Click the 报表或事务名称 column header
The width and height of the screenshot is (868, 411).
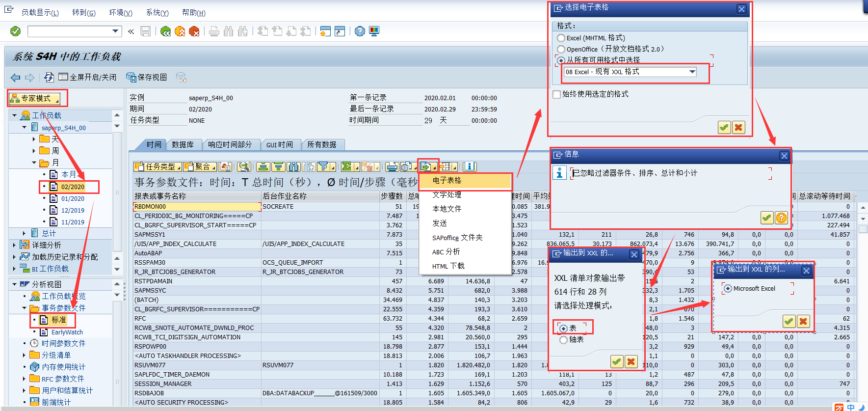click(x=197, y=196)
